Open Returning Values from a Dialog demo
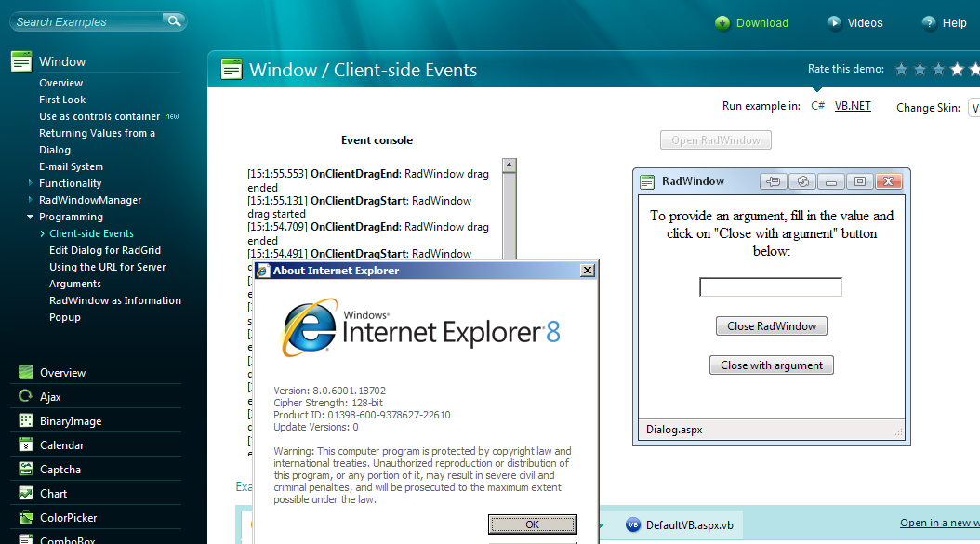Screen dimensions: 980x544 (x=97, y=141)
